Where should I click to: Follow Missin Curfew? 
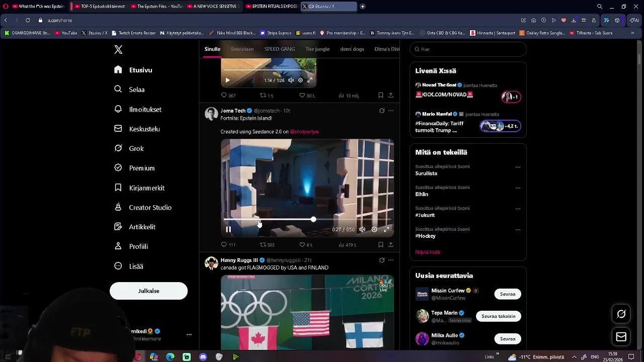[508, 294]
